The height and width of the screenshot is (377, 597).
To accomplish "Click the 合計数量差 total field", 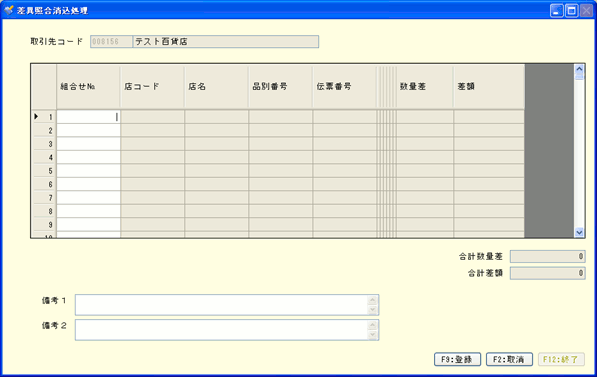I will (x=548, y=257).
